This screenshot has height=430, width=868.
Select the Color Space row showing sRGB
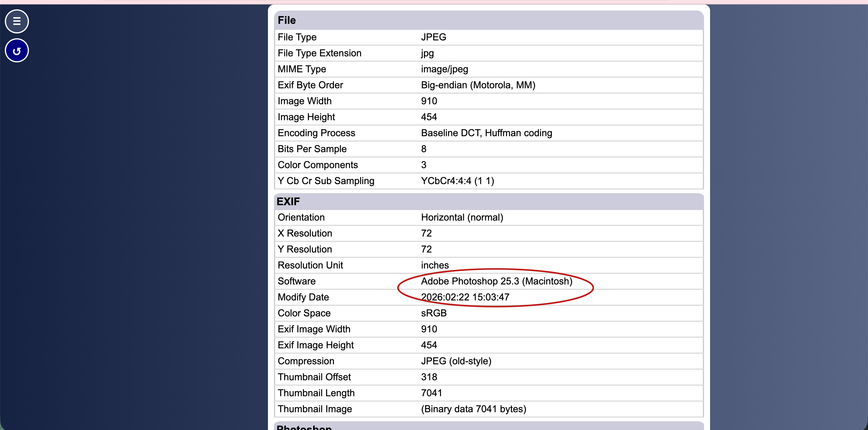coord(433,313)
